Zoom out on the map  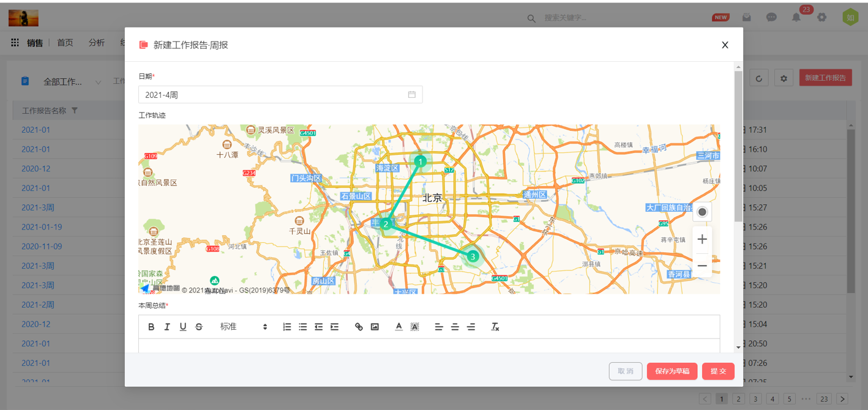pos(702,266)
